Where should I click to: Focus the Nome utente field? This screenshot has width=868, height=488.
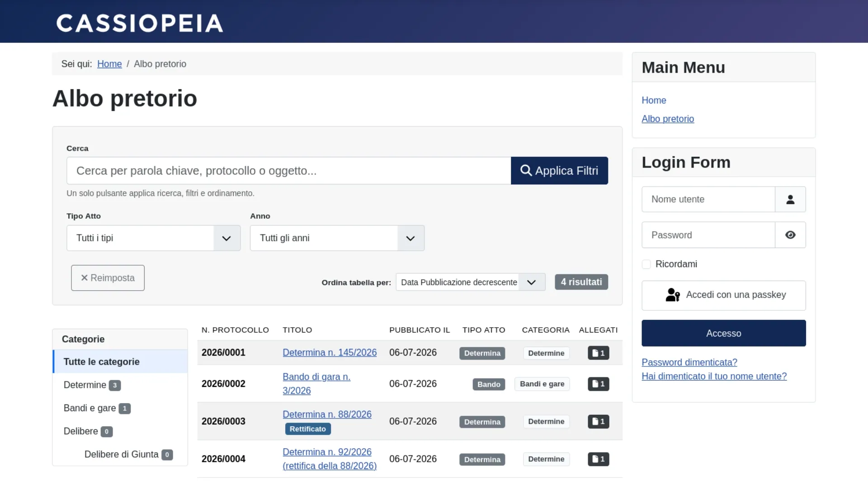[708, 199]
